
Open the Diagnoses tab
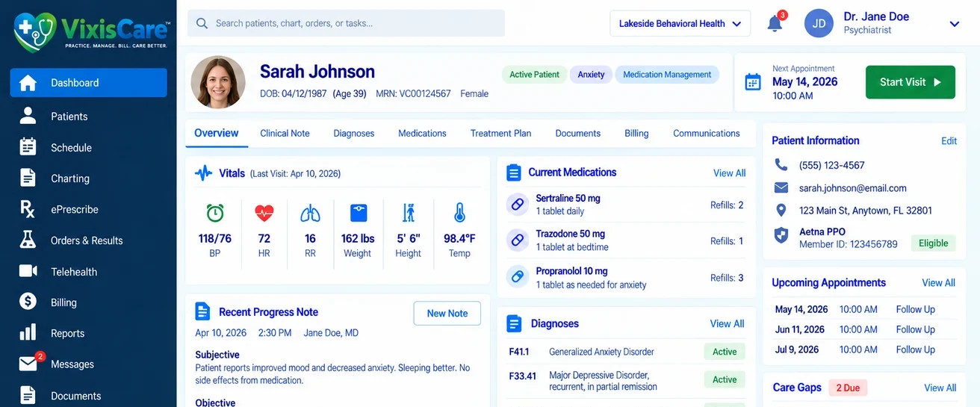tap(354, 133)
